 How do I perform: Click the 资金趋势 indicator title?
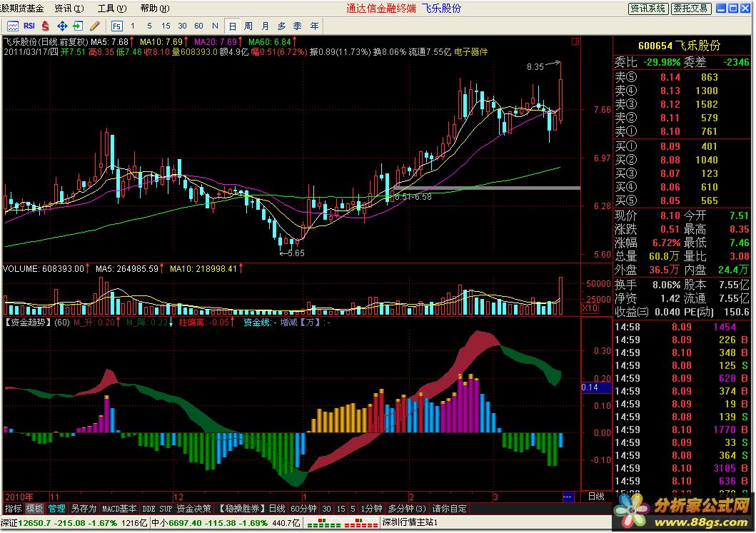tap(29, 322)
